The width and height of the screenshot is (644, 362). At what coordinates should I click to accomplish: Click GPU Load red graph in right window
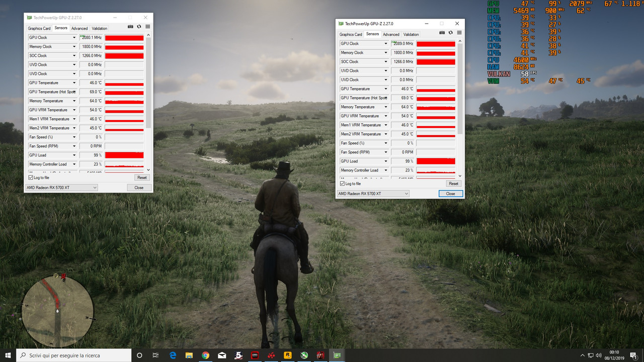click(436, 161)
